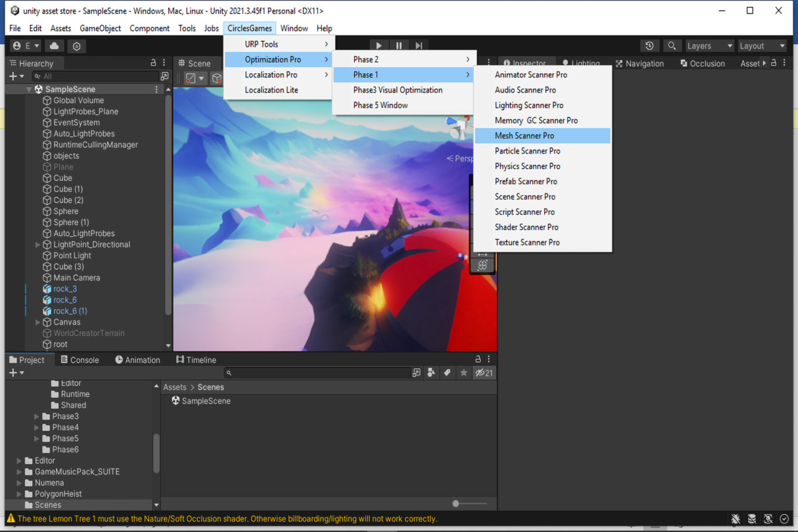The height and width of the screenshot is (532, 798).
Task: Switch to the Occlusion tab
Action: (x=702, y=63)
